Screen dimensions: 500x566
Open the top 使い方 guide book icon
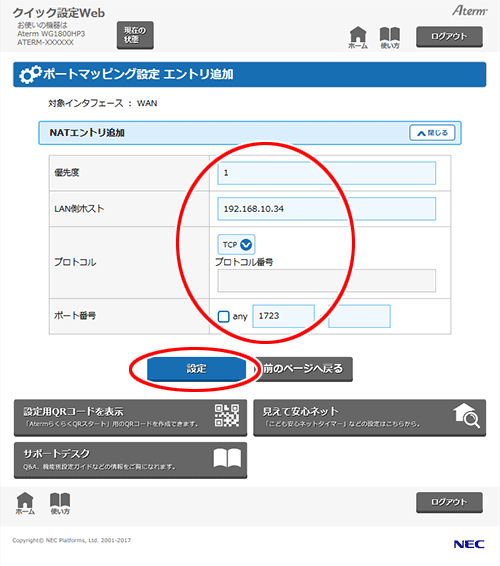coord(390,37)
